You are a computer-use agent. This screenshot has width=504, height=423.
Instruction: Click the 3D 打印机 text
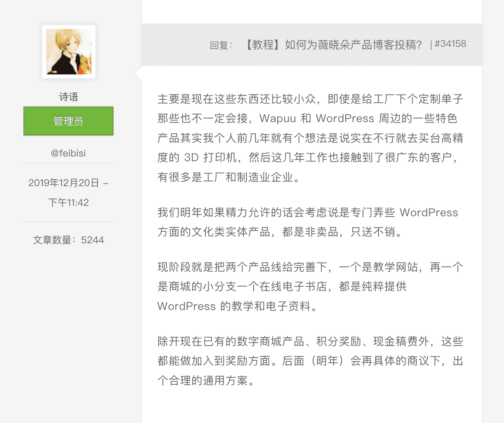click(210, 157)
